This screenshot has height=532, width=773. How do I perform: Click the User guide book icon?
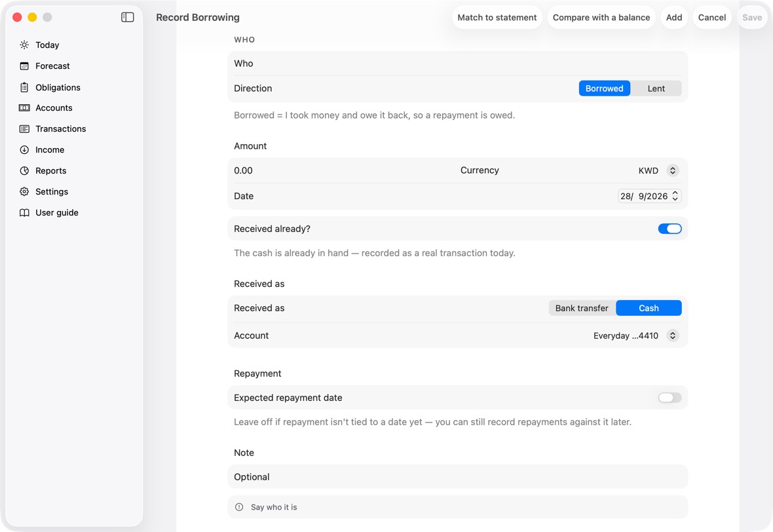tap(24, 212)
